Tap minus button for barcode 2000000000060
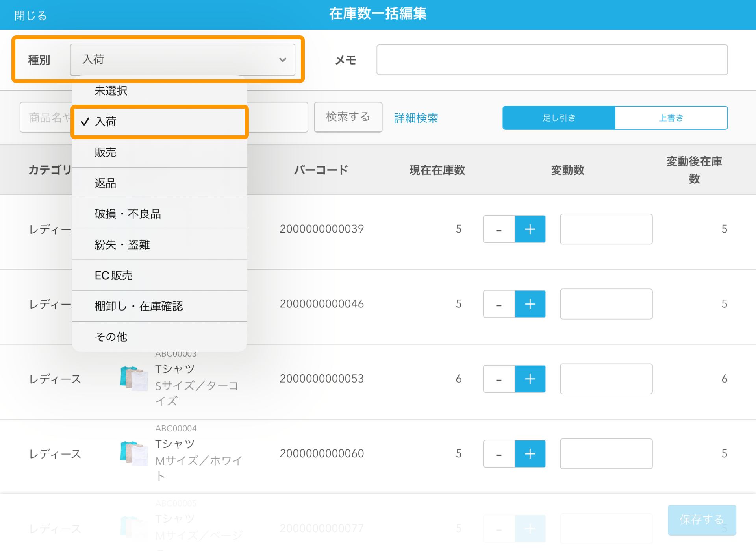 (x=499, y=454)
